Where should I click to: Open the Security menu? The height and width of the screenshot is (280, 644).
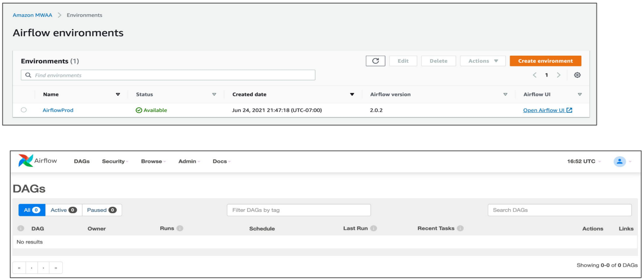pyautogui.click(x=115, y=161)
